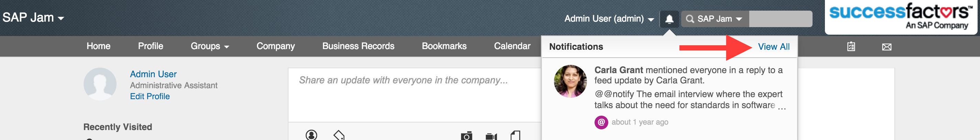Click Carla Grant's profile photo thumbnail

point(570,81)
